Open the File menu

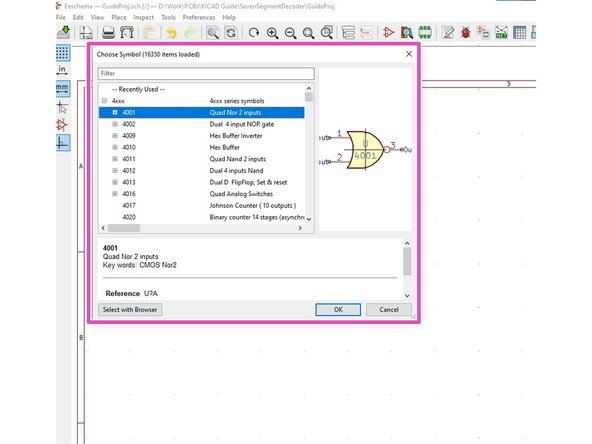pyautogui.click(x=60, y=17)
